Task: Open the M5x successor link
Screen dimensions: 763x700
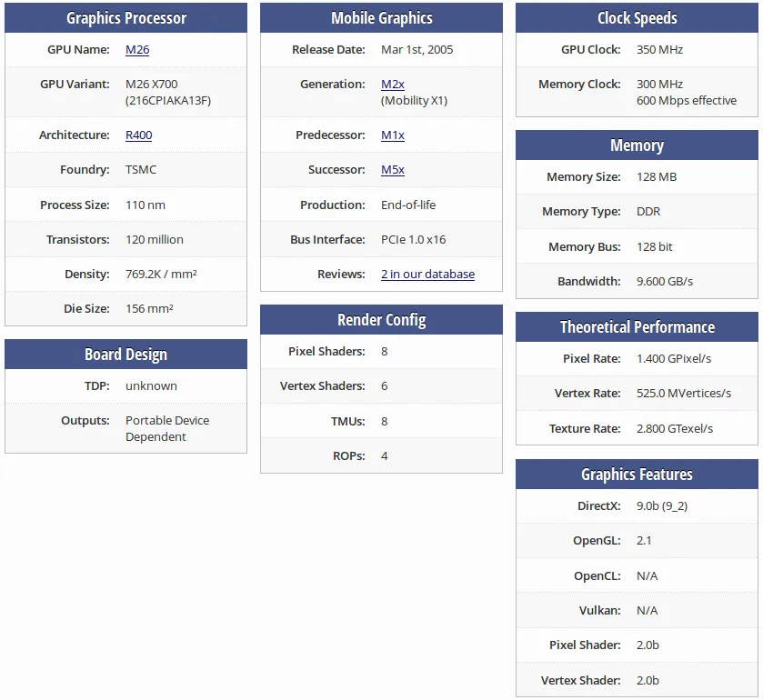Action: coord(393,170)
